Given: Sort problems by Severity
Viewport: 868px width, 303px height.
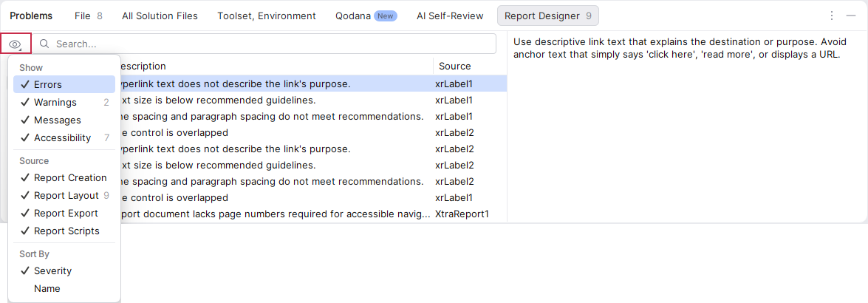Looking at the screenshot, I should [64, 271].
